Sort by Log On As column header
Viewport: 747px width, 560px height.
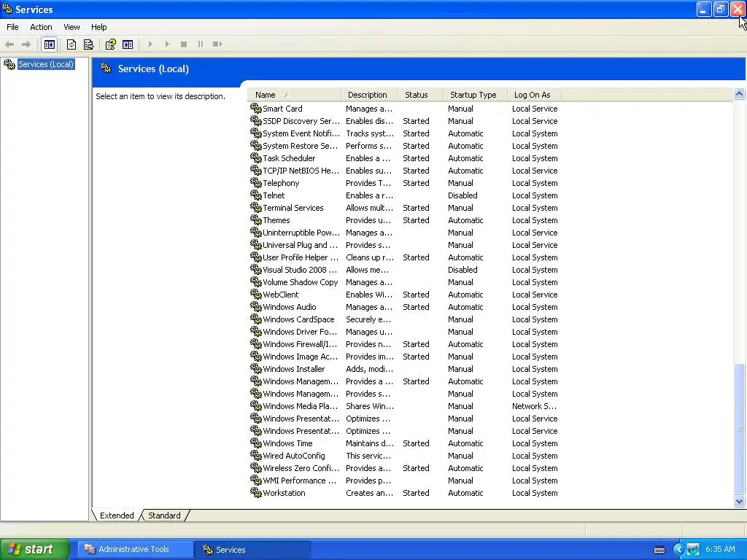coord(534,95)
